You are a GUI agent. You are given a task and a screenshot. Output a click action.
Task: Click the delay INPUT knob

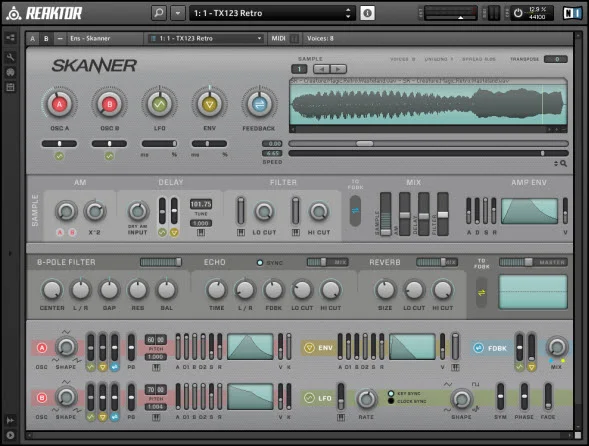point(138,211)
